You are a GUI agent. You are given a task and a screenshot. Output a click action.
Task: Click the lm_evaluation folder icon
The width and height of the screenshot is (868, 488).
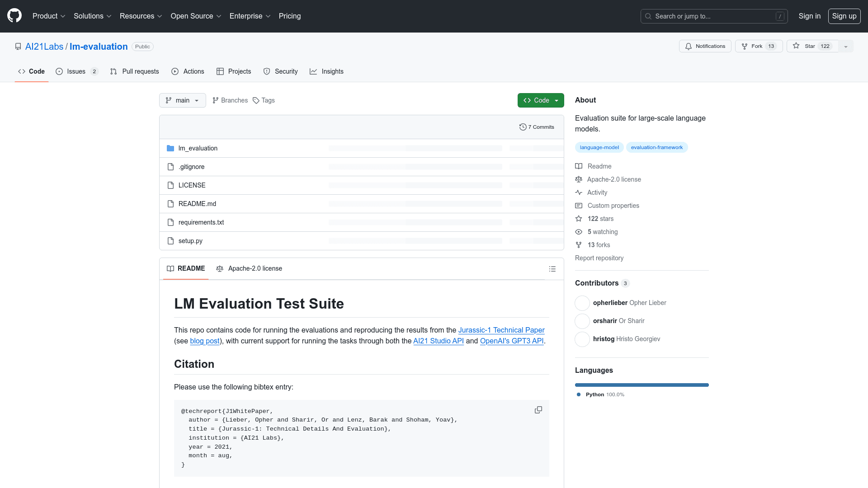[x=170, y=148]
